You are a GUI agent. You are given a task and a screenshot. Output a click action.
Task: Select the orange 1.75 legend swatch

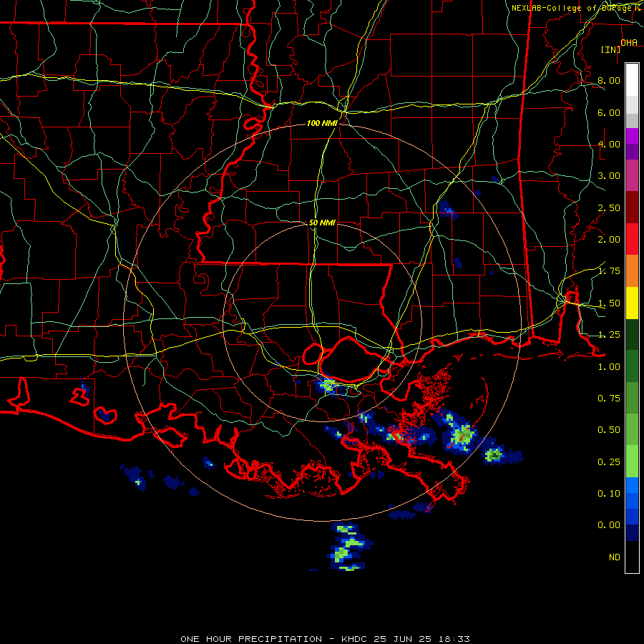[632, 271]
